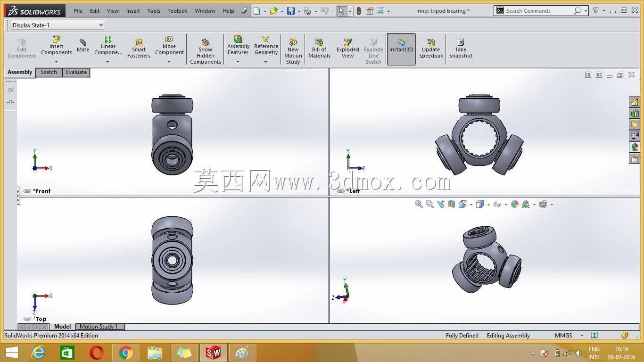This screenshot has width=644, height=362.
Task: Open the unit system MMGS arrow
Action: pyautogui.click(x=582, y=336)
